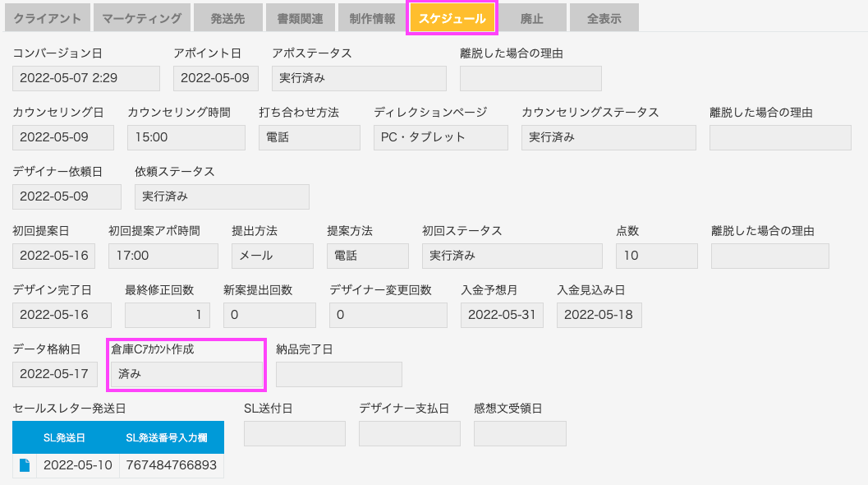Click the 点数 field showing 10
The height and width of the screenshot is (485, 868).
click(x=656, y=256)
